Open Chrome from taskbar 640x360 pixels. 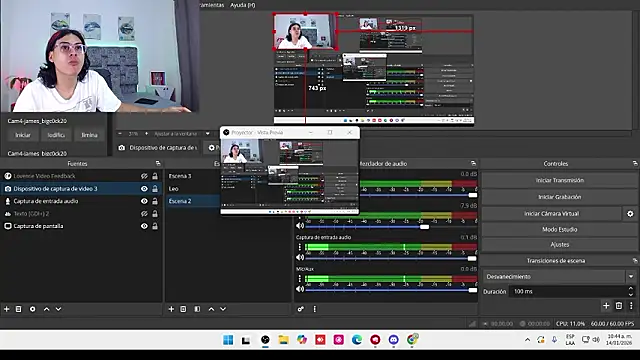click(412, 340)
